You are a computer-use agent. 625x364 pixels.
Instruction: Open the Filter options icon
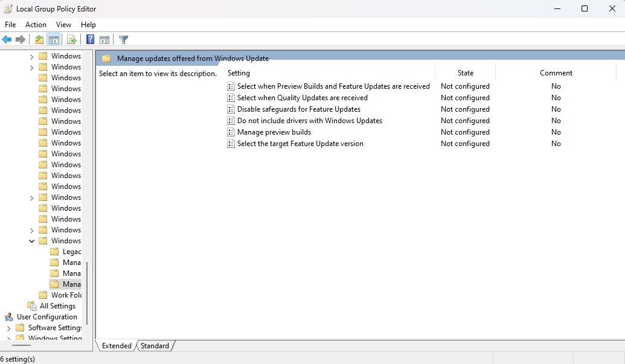pyautogui.click(x=123, y=39)
